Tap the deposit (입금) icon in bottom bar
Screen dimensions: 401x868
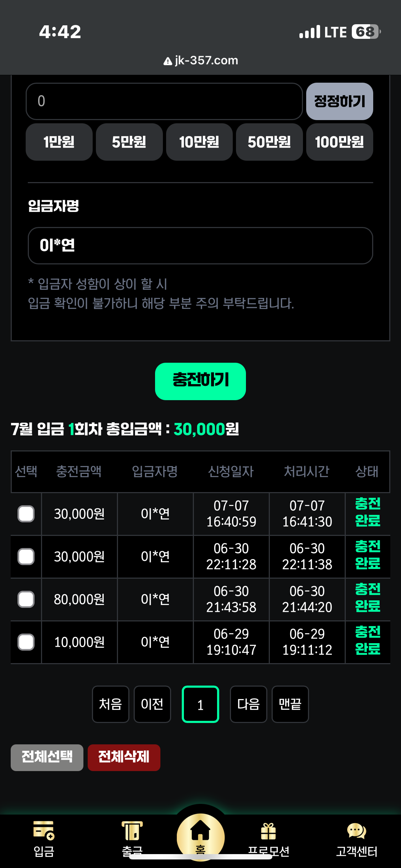(x=43, y=831)
